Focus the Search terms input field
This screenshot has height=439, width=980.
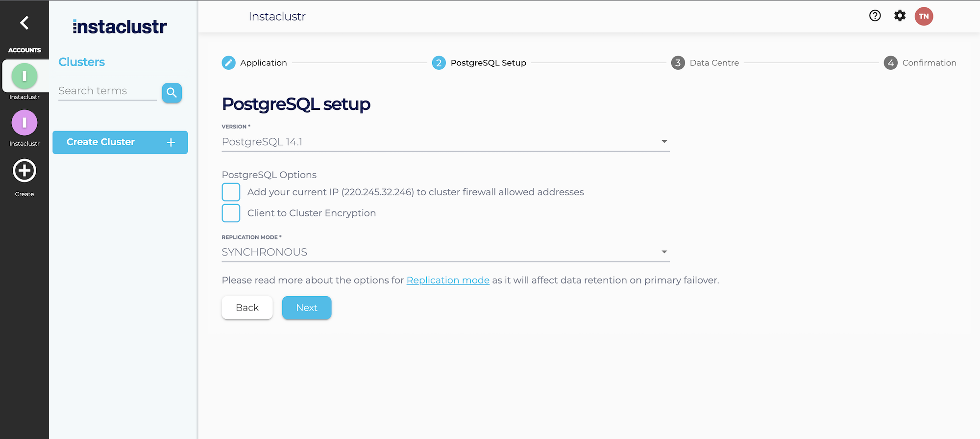pos(107,91)
